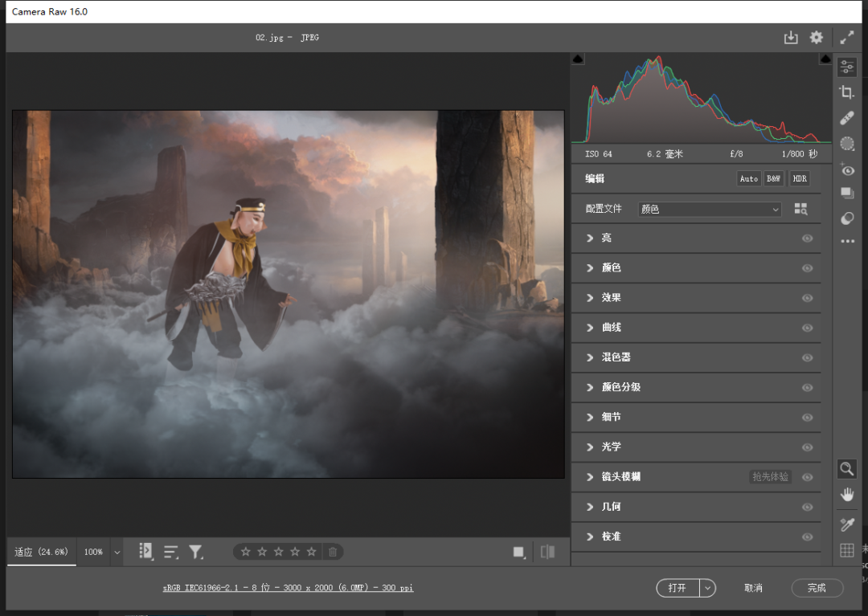
Task: Open the filter funnel icon
Action: point(196,552)
